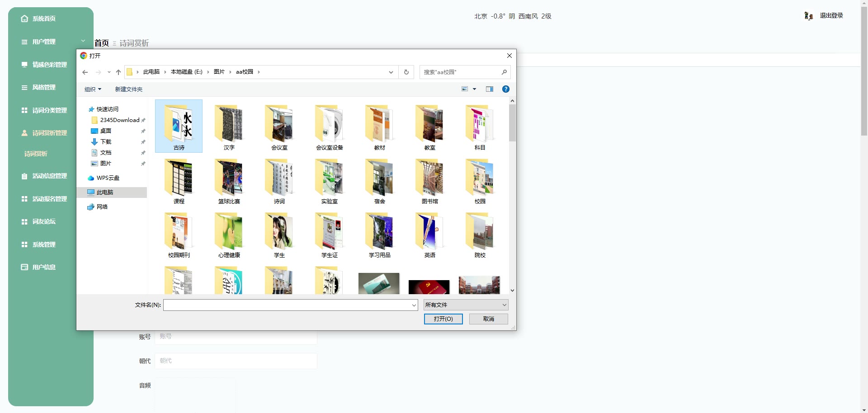Select the 会议室 folder
868x413 pixels.
coord(279,126)
